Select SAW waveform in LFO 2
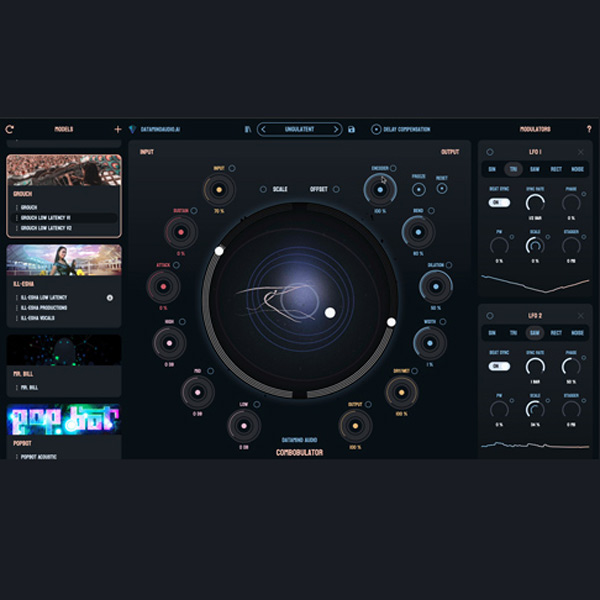The height and width of the screenshot is (600, 600). (x=535, y=332)
